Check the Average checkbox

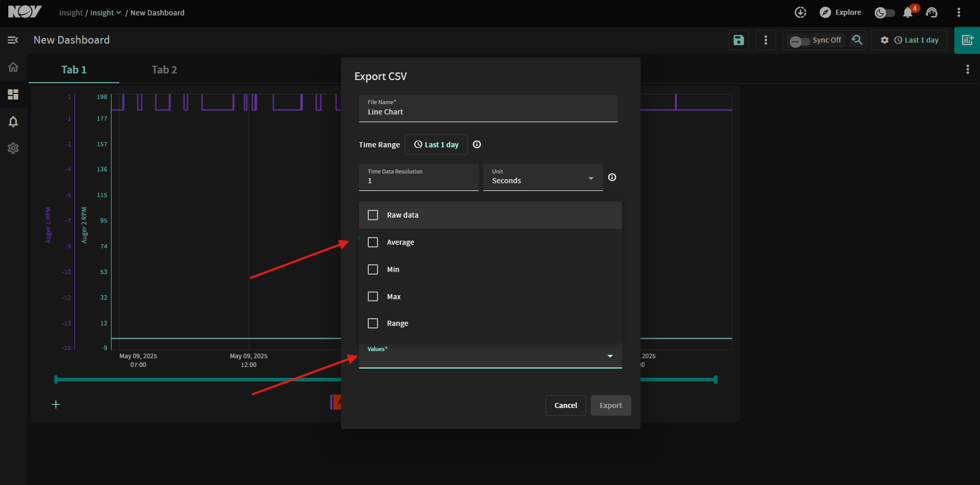point(373,242)
